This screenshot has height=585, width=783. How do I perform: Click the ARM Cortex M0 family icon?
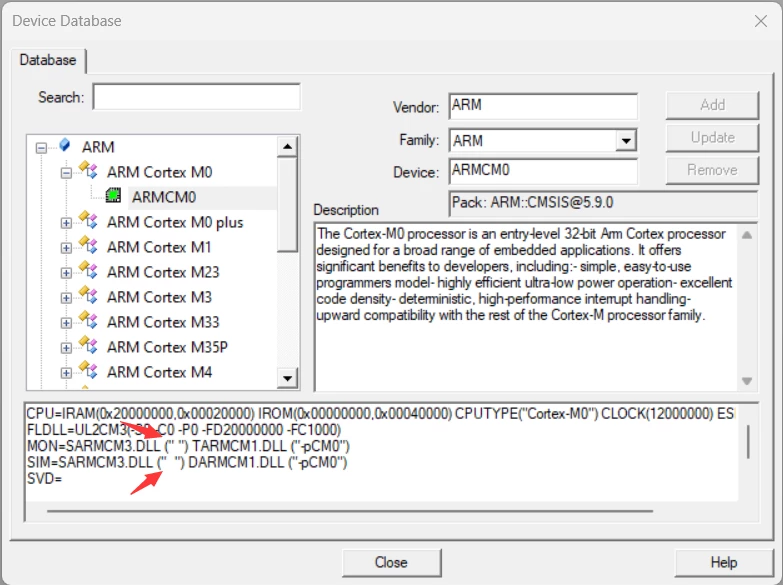(x=88, y=170)
